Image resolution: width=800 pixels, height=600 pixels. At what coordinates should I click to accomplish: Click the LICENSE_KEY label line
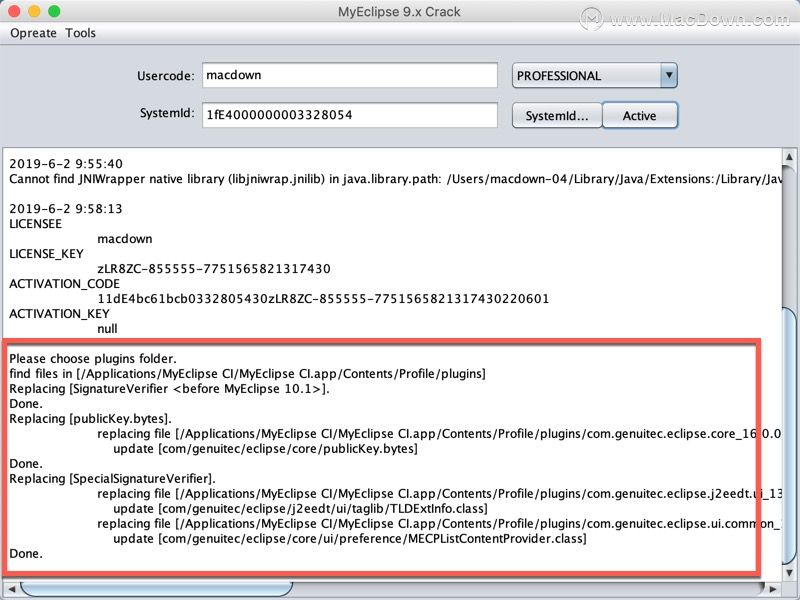click(x=46, y=254)
